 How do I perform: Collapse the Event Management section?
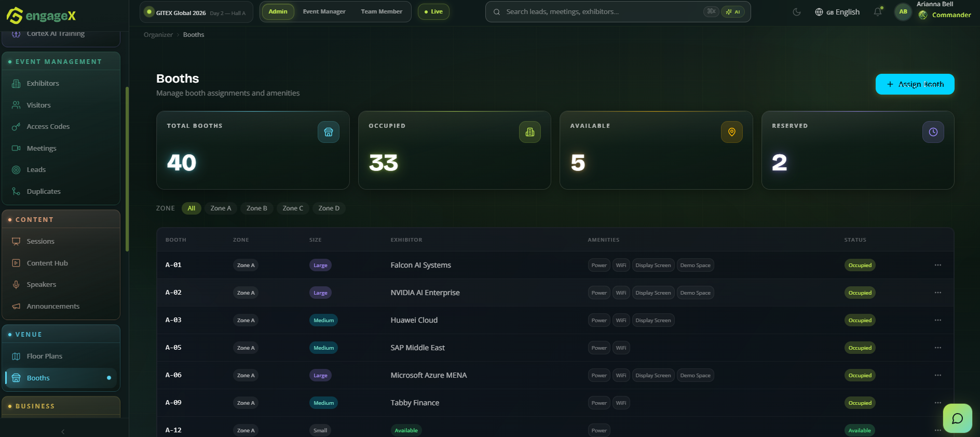(x=61, y=61)
